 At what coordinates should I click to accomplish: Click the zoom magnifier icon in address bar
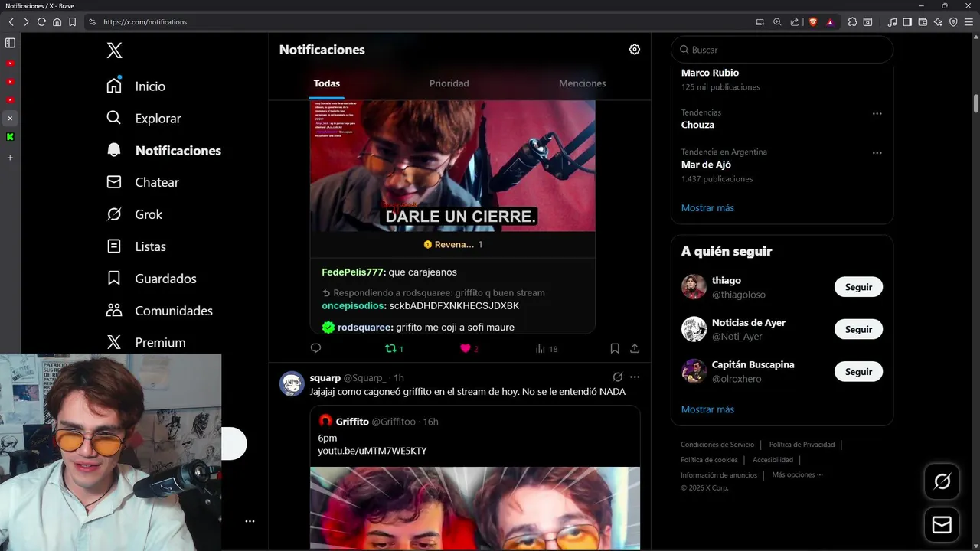[777, 22]
